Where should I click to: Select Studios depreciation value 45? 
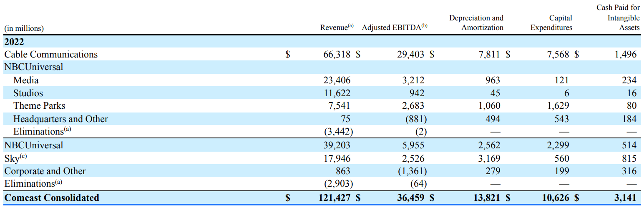click(495, 93)
